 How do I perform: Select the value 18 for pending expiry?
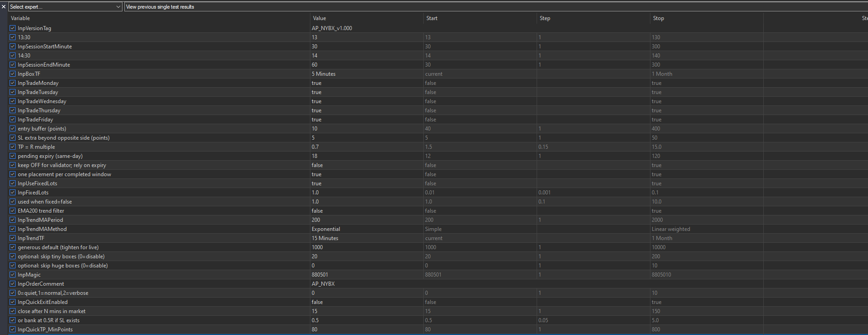[367, 156]
